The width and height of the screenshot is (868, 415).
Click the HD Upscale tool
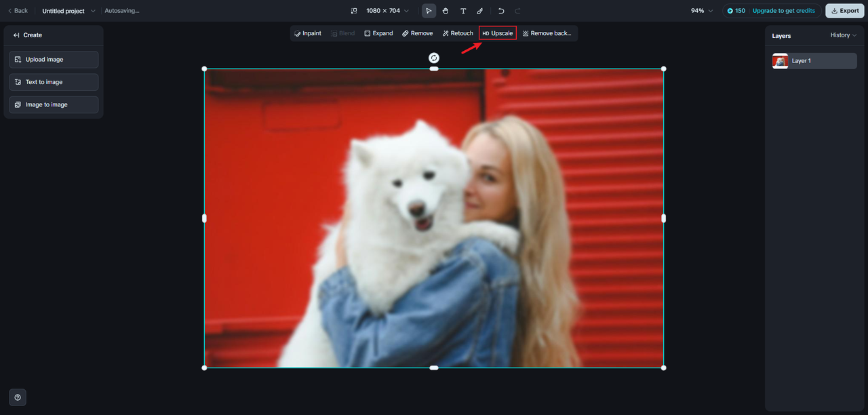coord(498,33)
